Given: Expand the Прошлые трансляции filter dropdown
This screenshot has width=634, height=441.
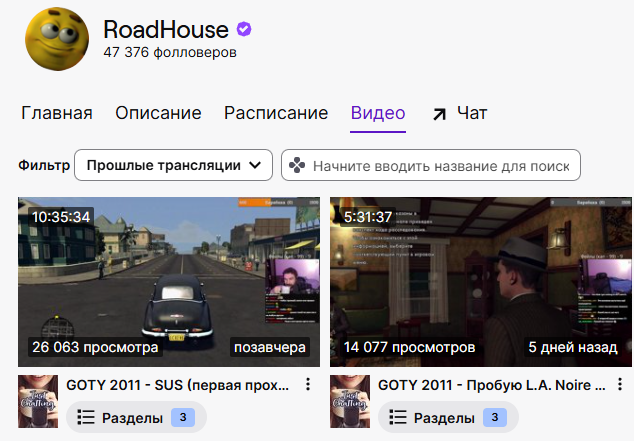Looking at the screenshot, I should click(x=173, y=165).
